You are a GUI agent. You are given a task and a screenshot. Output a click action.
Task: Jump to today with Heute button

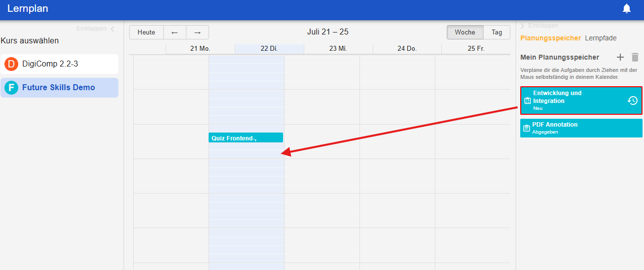click(146, 33)
